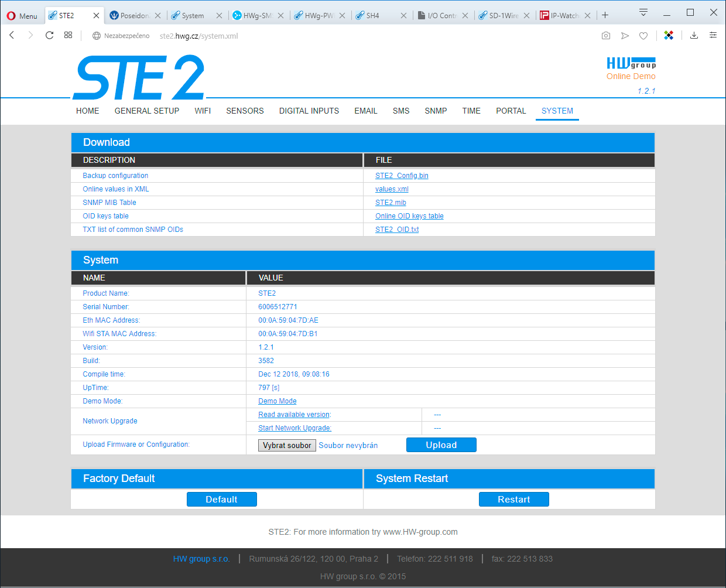Open the easy setup sliders icon

point(713,36)
